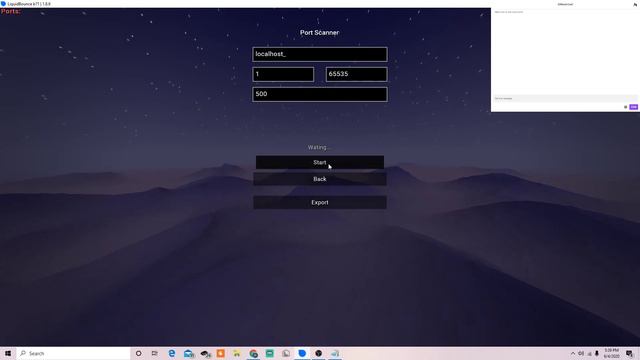
Task: Click the taskbar Search box
Action: tap(73, 353)
